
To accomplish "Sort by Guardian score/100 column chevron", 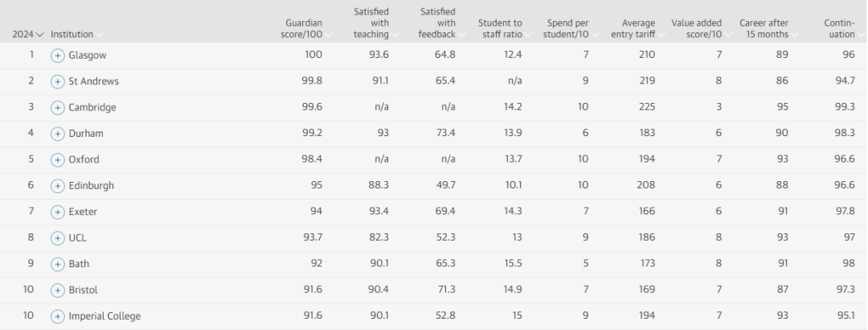I will point(329,35).
